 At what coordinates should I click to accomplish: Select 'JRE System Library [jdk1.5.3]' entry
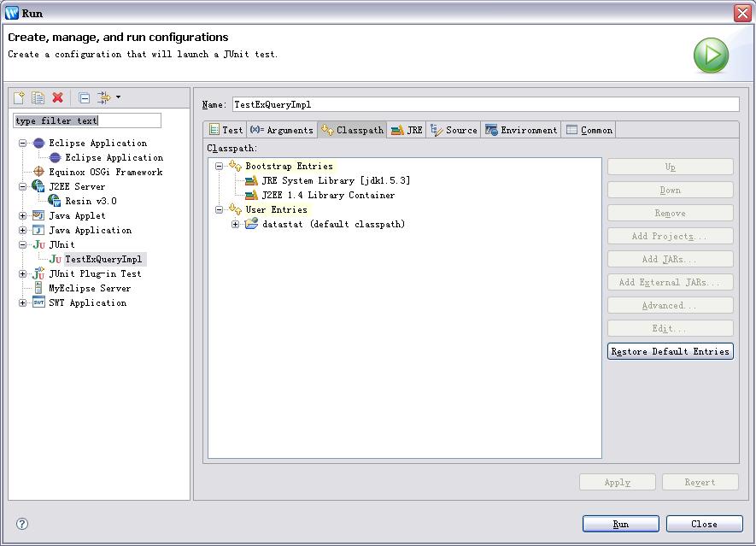336,180
